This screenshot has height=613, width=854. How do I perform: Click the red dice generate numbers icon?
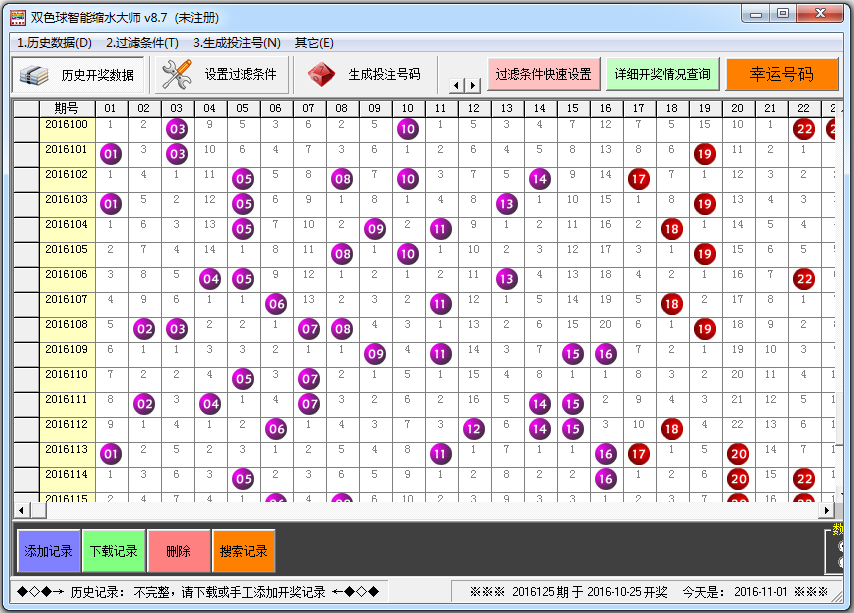coord(321,74)
